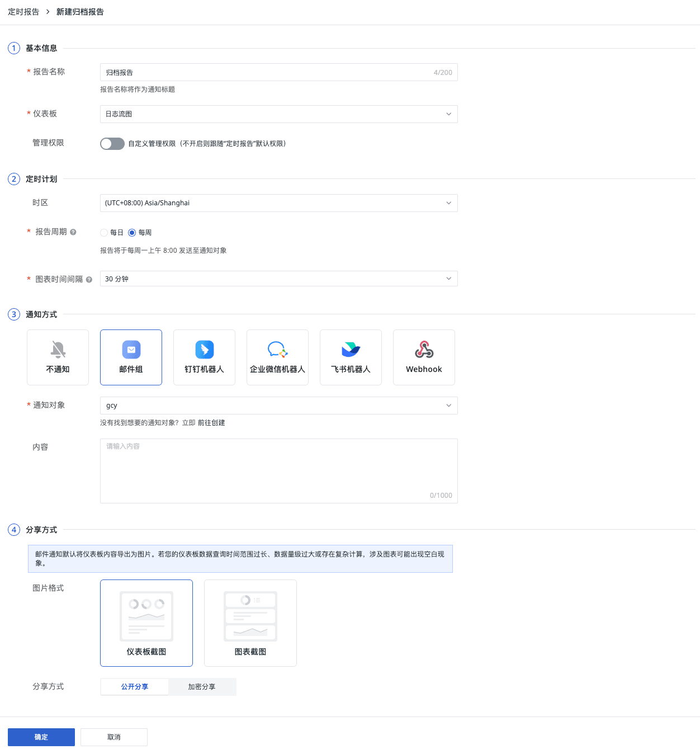
Task: Select the 飞书机器人 icon
Action: click(351, 350)
